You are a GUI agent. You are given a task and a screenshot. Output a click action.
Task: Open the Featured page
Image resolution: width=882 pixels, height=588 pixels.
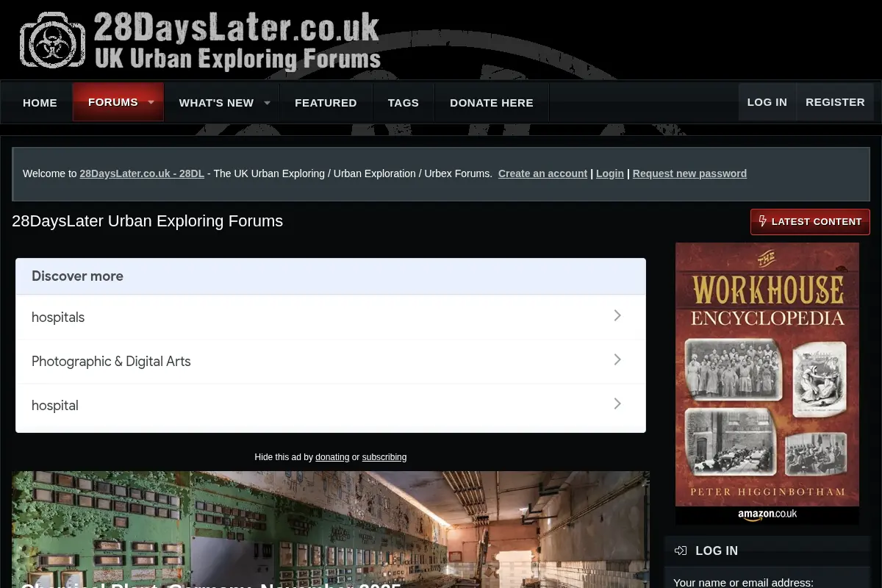(326, 103)
